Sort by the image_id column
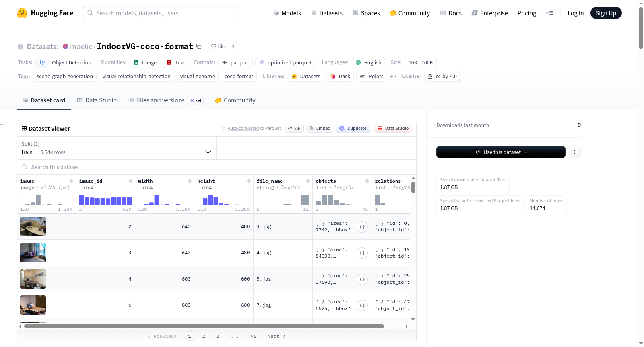 click(130, 181)
